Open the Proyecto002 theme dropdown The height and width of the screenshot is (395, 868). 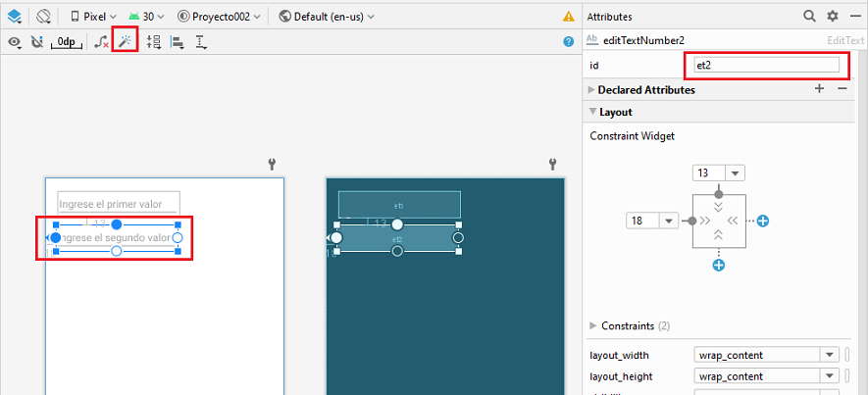pos(220,17)
